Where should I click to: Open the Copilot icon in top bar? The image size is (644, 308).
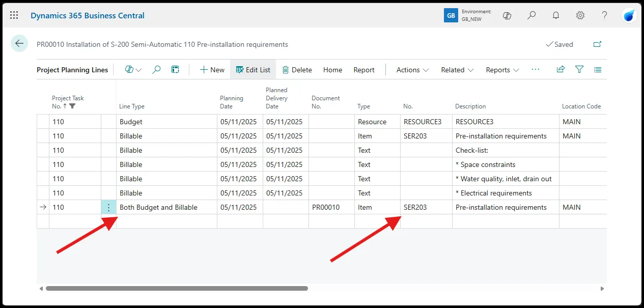click(x=507, y=15)
